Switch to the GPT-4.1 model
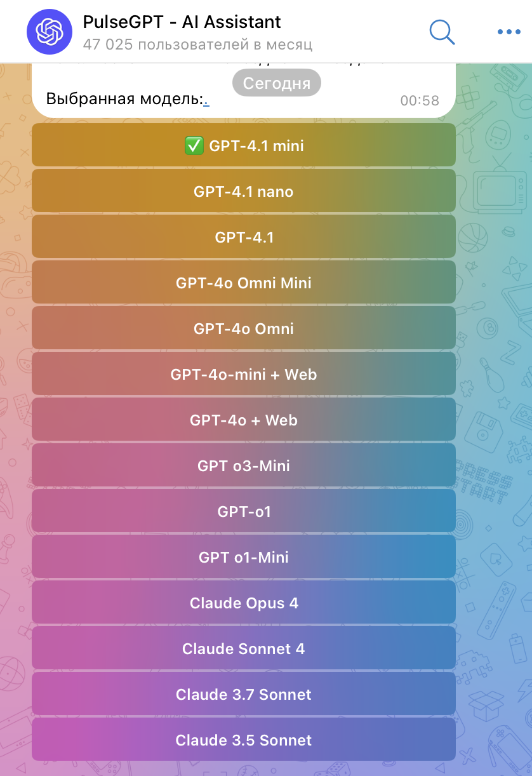 [244, 237]
